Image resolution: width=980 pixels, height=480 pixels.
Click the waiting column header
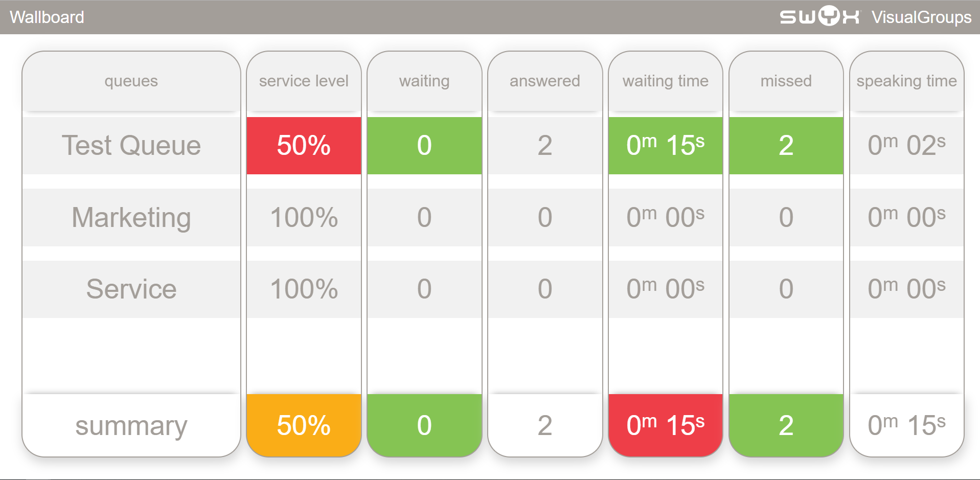pos(424,81)
